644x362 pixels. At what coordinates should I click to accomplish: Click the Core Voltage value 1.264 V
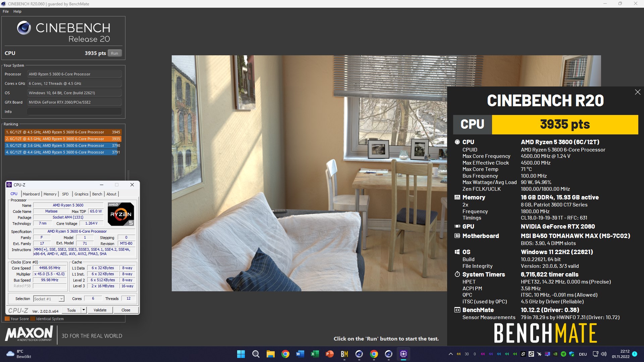91,224
